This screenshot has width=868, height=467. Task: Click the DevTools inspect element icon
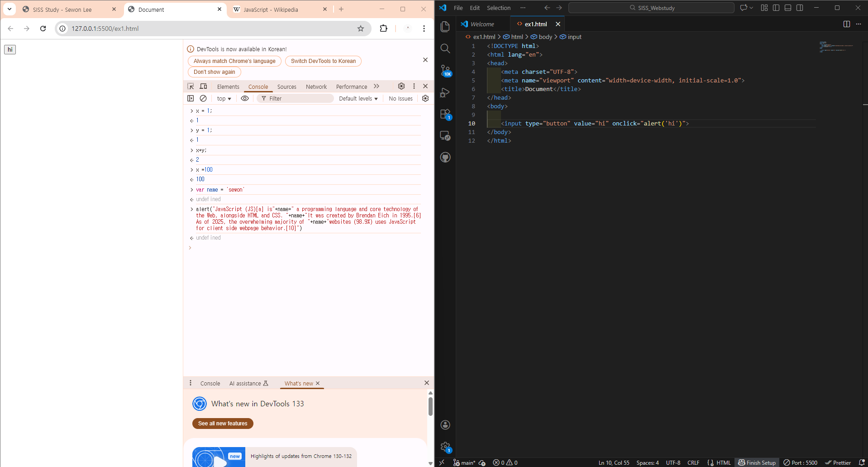191,87
